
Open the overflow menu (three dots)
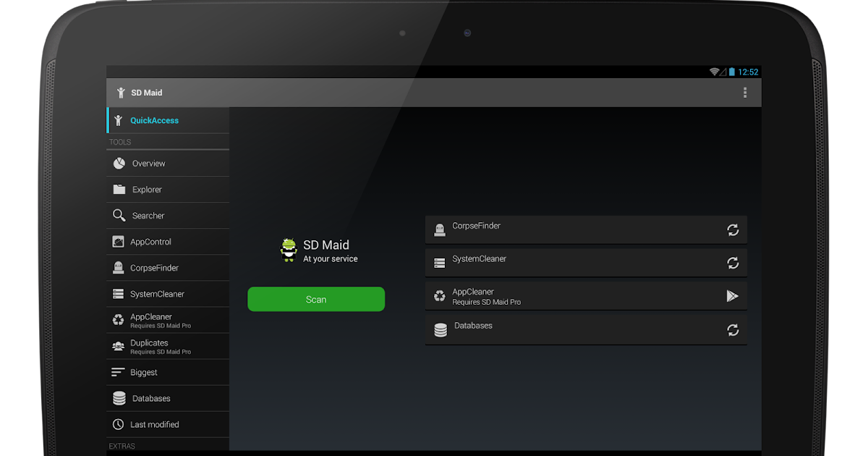745,93
